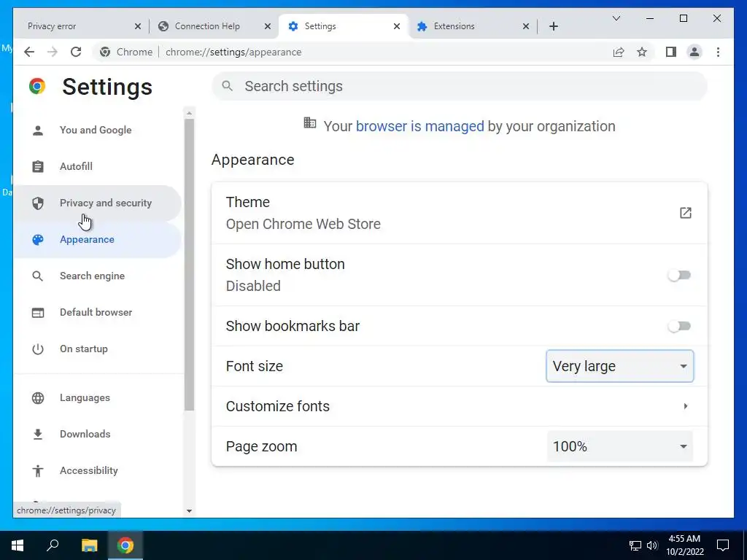Image resolution: width=747 pixels, height=560 pixels.
Task: Click the Chrome logo beside Settings title
Action: tap(37, 86)
